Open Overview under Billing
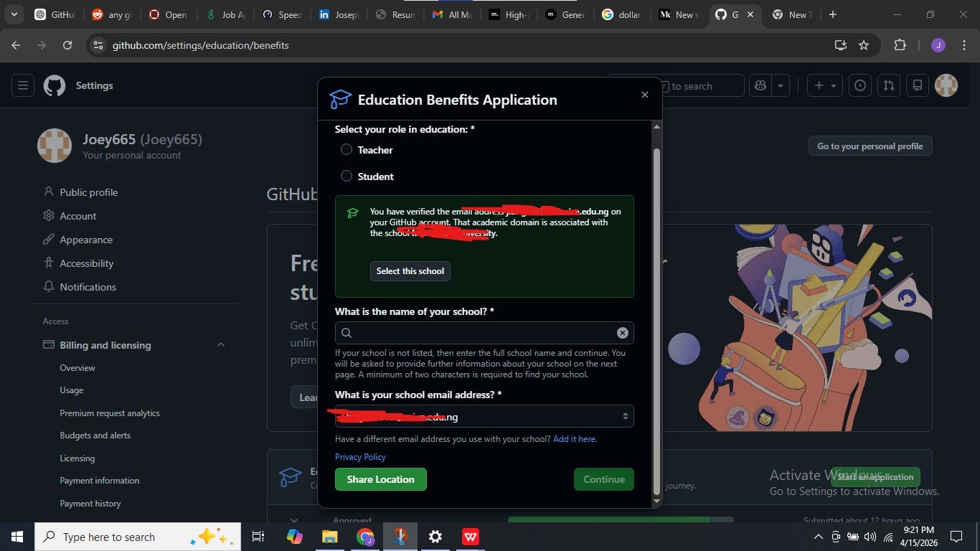 pyautogui.click(x=77, y=368)
